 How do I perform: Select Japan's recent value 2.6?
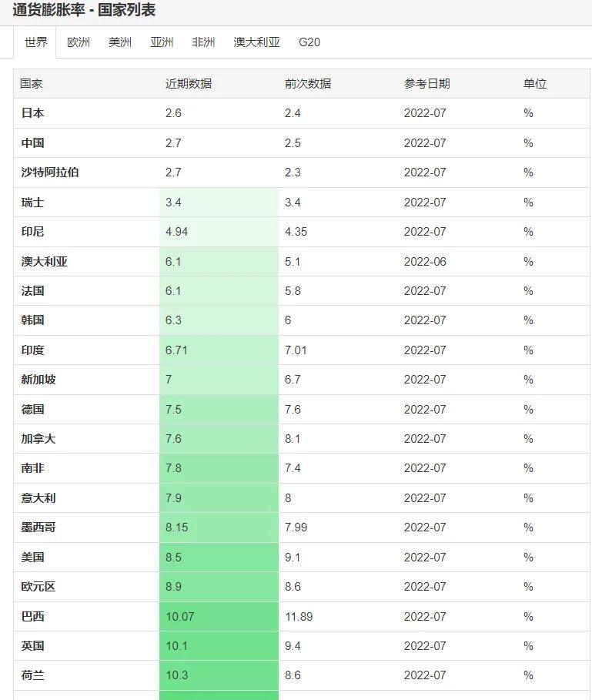[x=173, y=113]
